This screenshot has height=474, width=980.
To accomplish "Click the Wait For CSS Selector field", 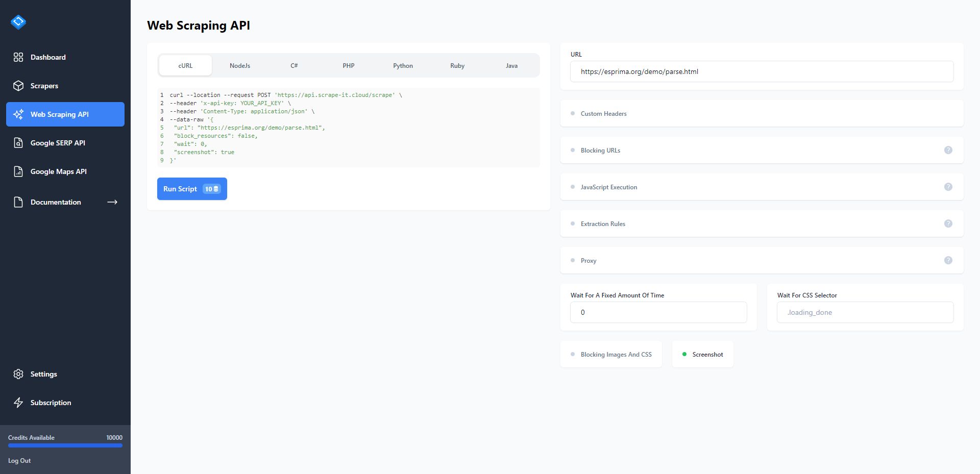I will click(864, 312).
